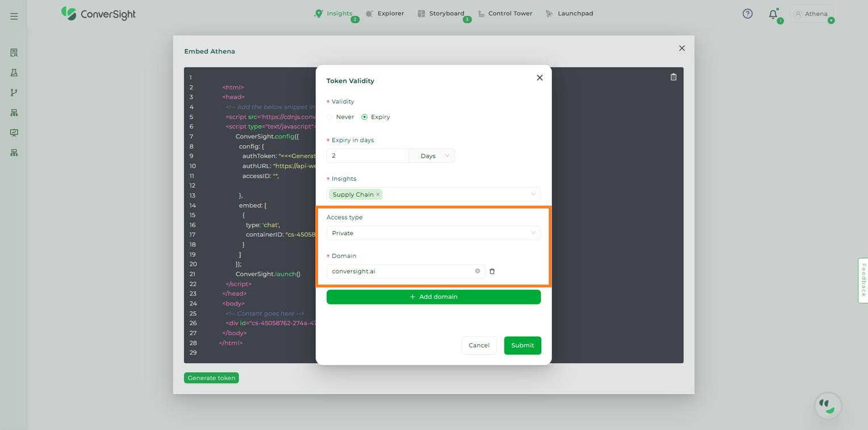
Task: Click the Add domain button
Action: (433, 297)
